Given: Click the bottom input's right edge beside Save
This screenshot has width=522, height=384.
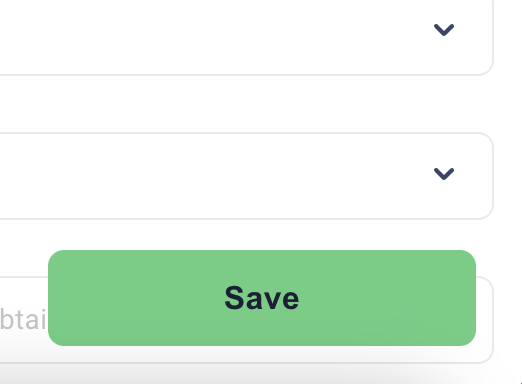Looking at the screenshot, I should click(485, 320).
